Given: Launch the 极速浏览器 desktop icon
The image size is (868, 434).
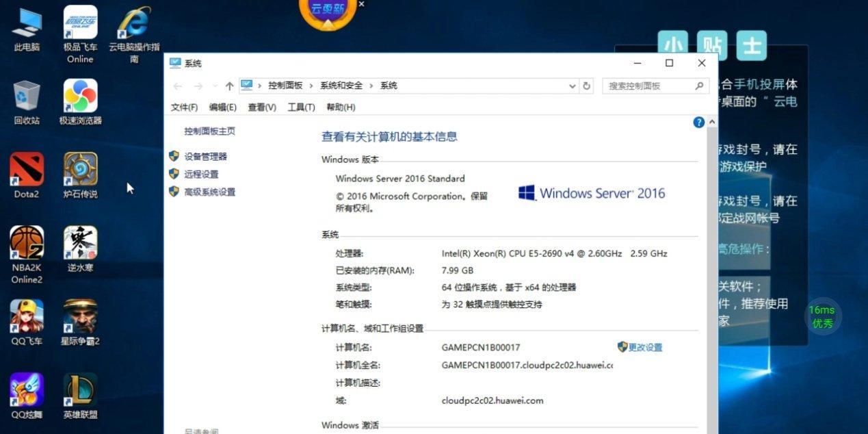Looking at the screenshot, I should pyautogui.click(x=80, y=103).
